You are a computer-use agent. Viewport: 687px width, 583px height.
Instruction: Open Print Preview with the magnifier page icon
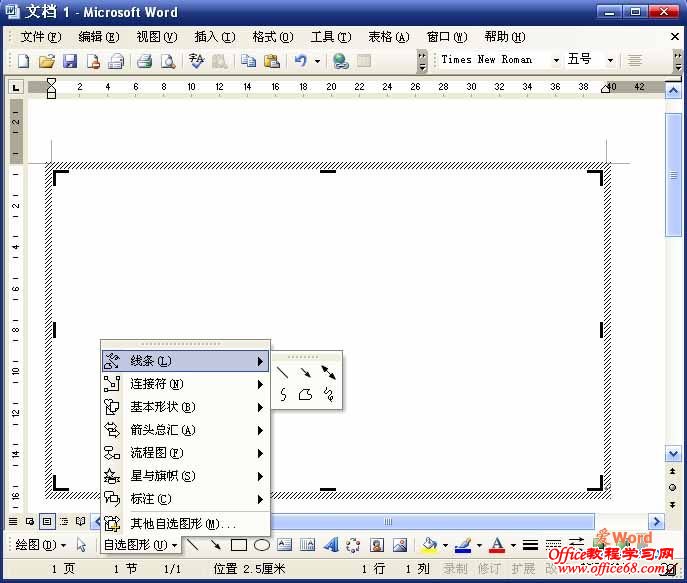pos(168,61)
